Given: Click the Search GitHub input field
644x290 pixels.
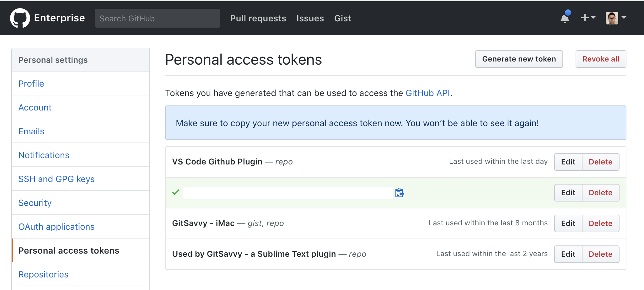Looking at the screenshot, I should (x=158, y=18).
